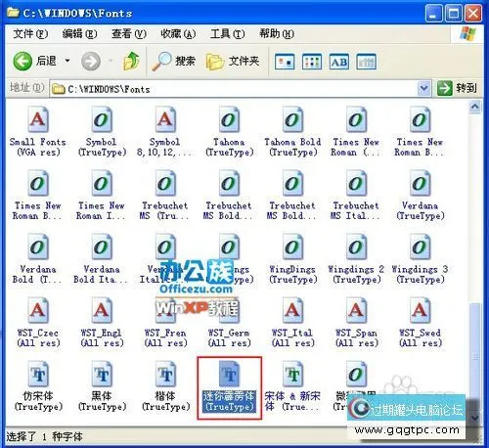The width and height of the screenshot is (489, 448).
Task: Switch to list view icon
Action: [312, 62]
